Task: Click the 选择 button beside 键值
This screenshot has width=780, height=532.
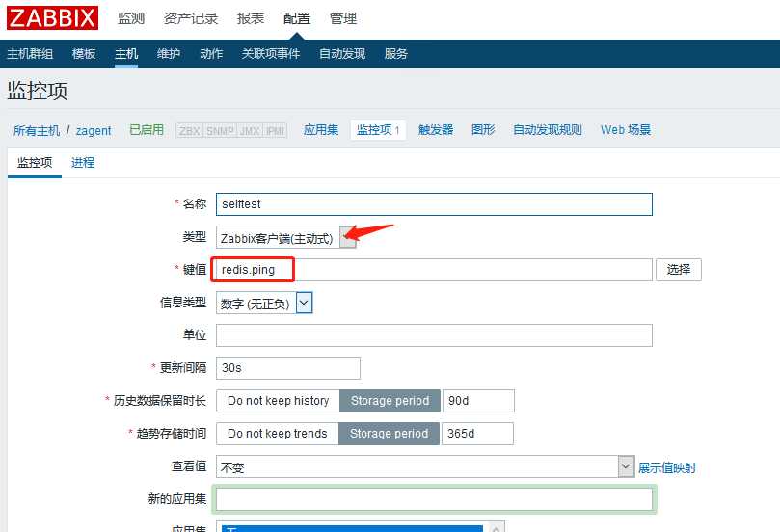Action: click(679, 270)
